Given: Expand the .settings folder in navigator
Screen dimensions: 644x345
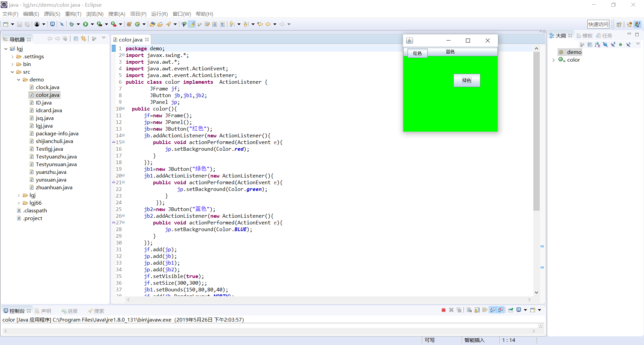Looking at the screenshot, I should pos(12,57).
